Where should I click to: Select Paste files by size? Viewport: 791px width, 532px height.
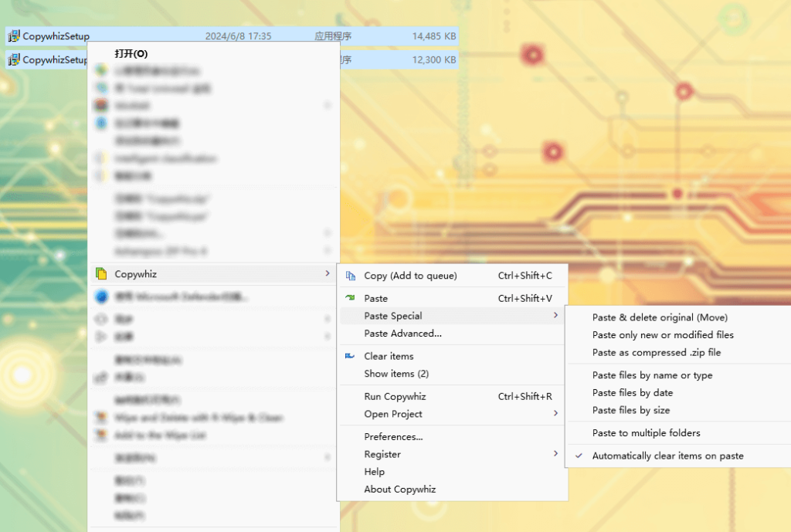[679, 410]
